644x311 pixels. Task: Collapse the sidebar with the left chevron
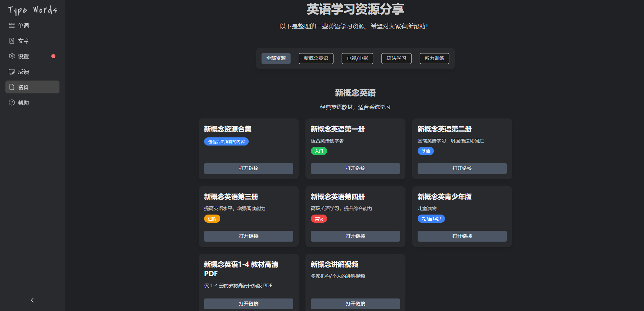pyautogui.click(x=32, y=300)
